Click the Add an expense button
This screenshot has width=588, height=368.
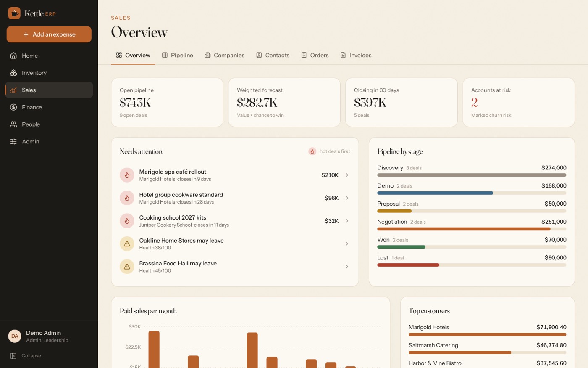(x=49, y=34)
